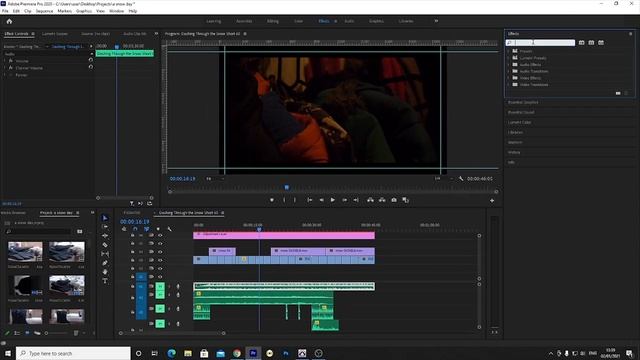The image size is (640, 360).
Task: Click Add Marker in the timeline header
Action: coord(158,229)
